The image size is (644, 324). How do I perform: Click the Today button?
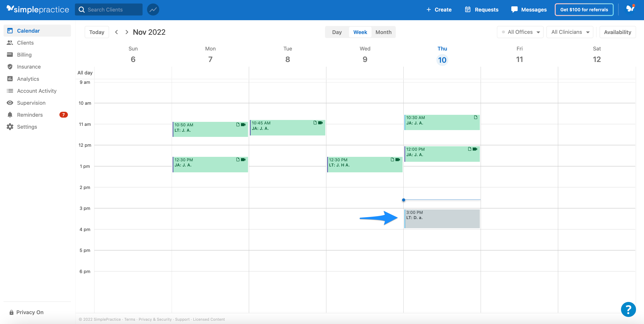[97, 32]
